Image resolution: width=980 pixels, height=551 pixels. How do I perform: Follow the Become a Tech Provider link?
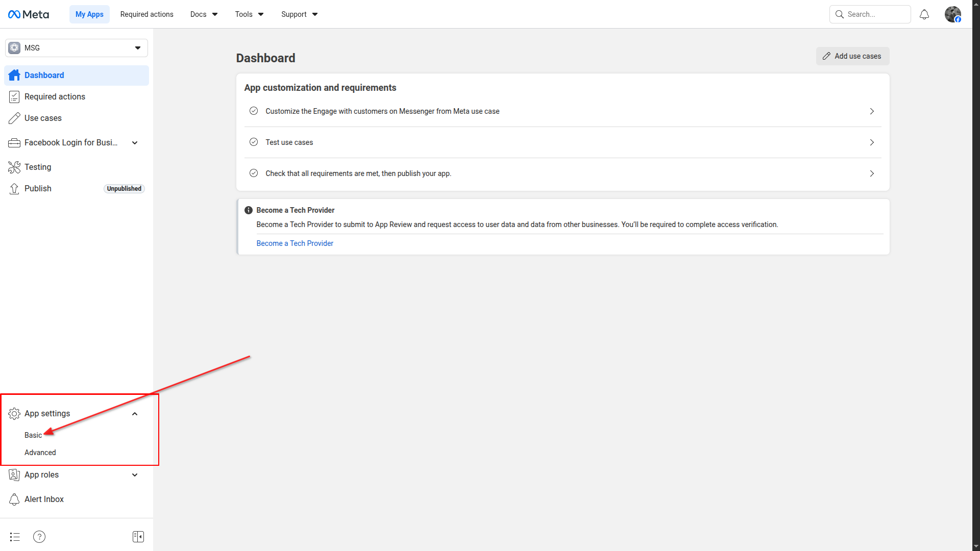[x=295, y=243]
